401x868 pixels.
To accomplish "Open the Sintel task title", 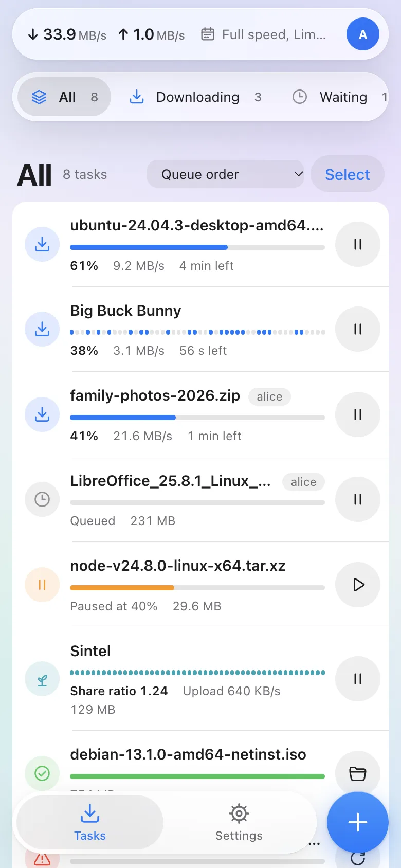I will tap(90, 651).
